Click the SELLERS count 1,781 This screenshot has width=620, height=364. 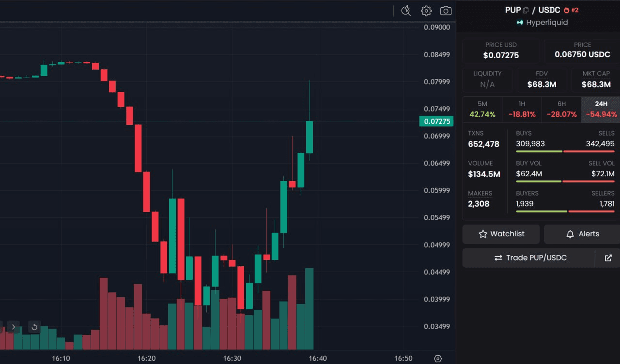point(607,204)
